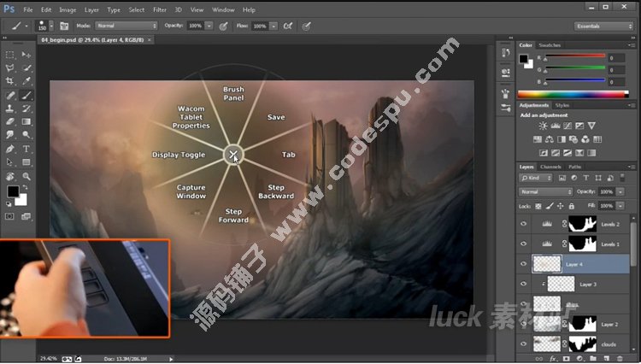Open the brush preset picker arrow
This screenshot has height=364, width=641.
click(x=51, y=26)
